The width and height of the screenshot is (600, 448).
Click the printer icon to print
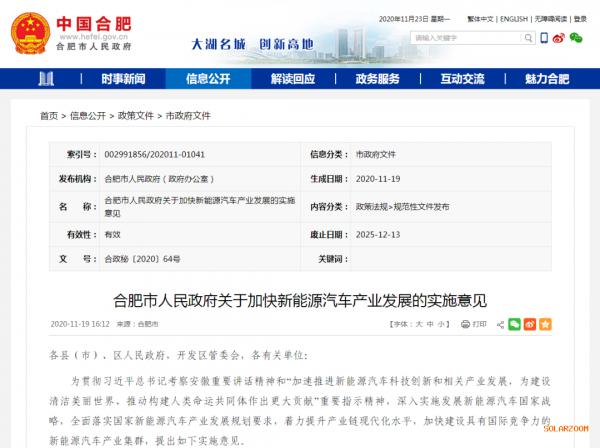pyautogui.click(x=465, y=324)
